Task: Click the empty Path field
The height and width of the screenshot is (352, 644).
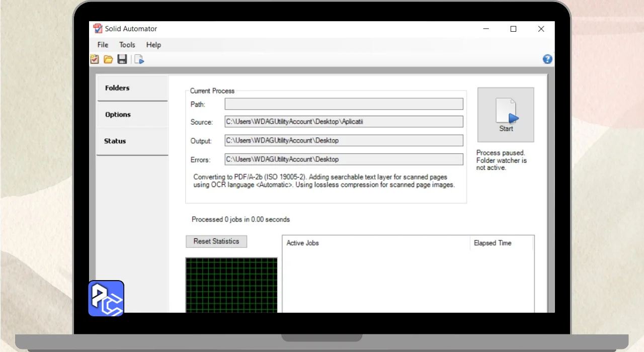Action: [x=344, y=104]
